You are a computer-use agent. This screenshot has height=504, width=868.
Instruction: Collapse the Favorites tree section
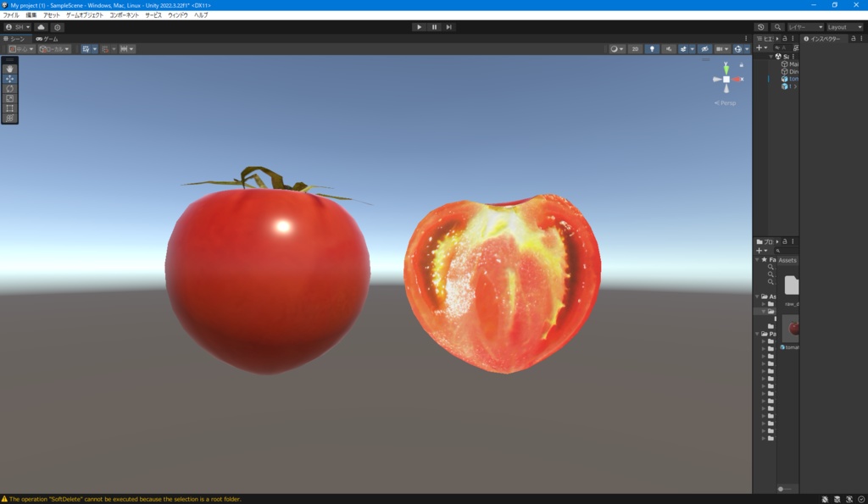click(757, 259)
